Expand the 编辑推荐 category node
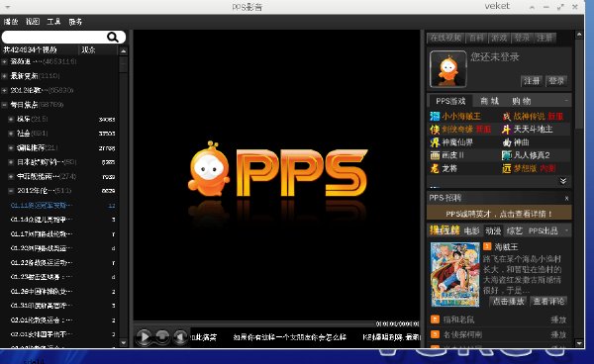Viewport: 594px width, 364px height. (11, 147)
